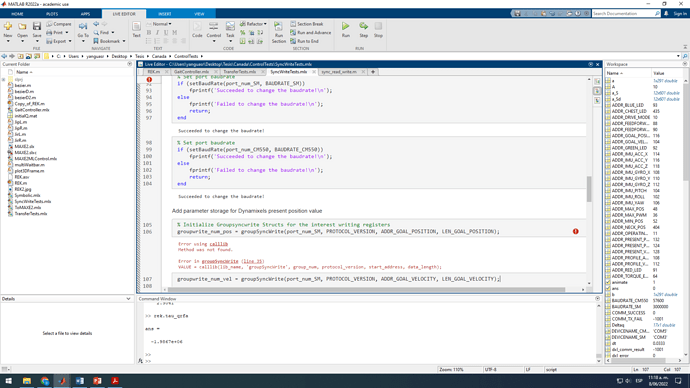This screenshot has width=690, height=388.
Task: Click the New file icon in the ribbon
Action: (8, 27)
